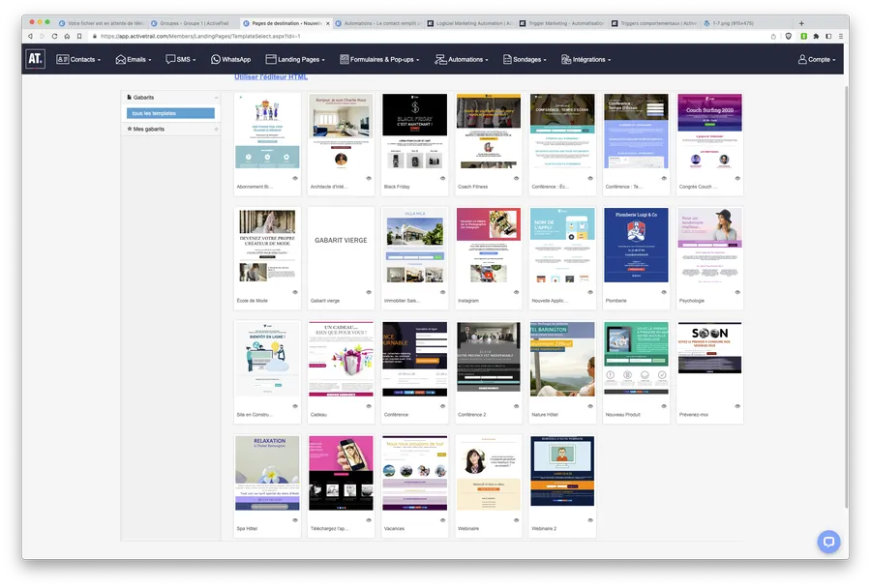Preview Instagram template eye icon
The width and height of the screenshot is (871, 588).
[x=516, y=292]
